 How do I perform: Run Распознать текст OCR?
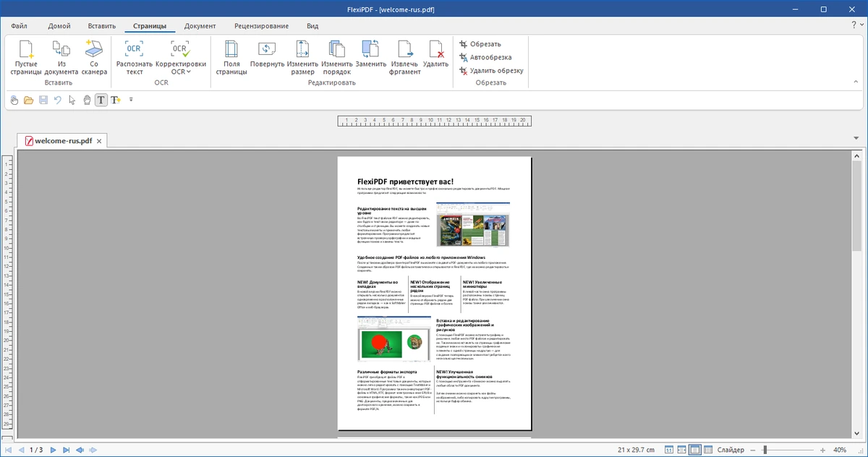point(135,58)
